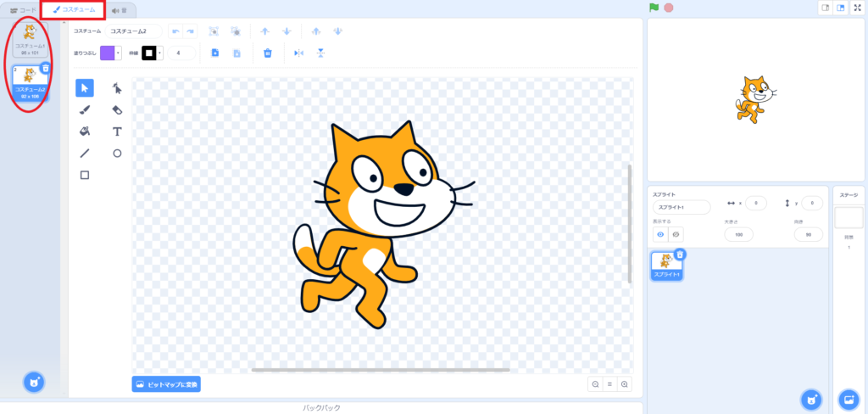This screenshot has height=414, width=868.
Task: Zoom out the paint canvas
Action: pyautogui.click(x=595, y=384)
